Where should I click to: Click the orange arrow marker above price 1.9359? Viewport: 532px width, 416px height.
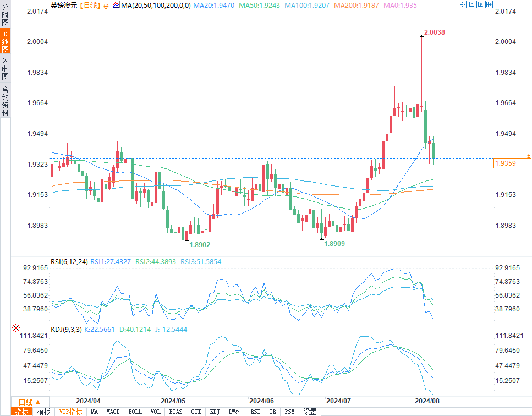pyautogui.click(x=529, y=156)
